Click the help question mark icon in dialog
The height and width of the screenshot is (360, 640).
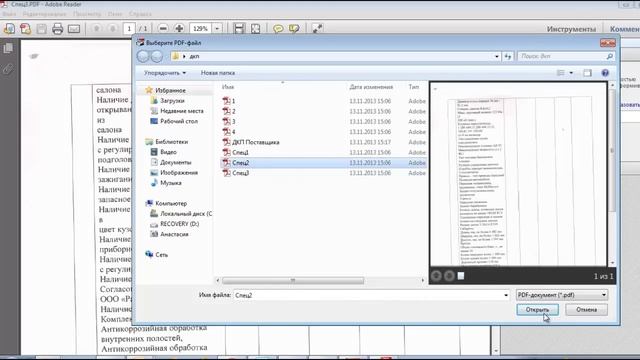coord(605,73)
